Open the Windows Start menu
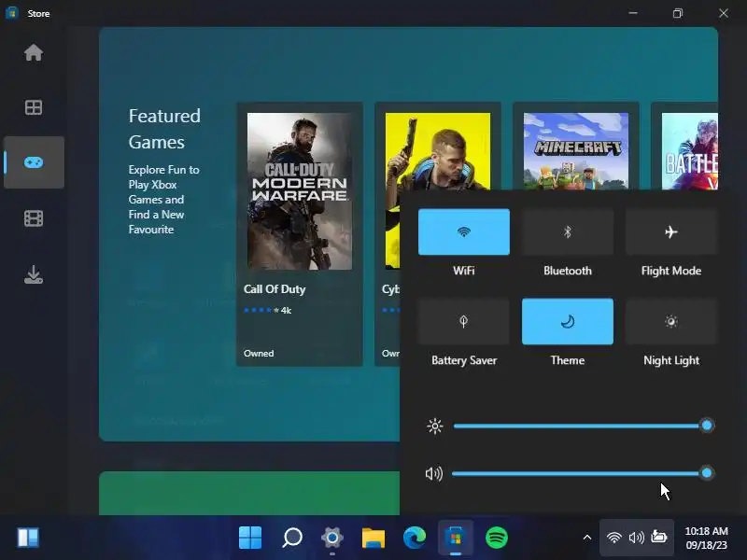The height and width of the screenshot is (560, 747). (250, 538)
